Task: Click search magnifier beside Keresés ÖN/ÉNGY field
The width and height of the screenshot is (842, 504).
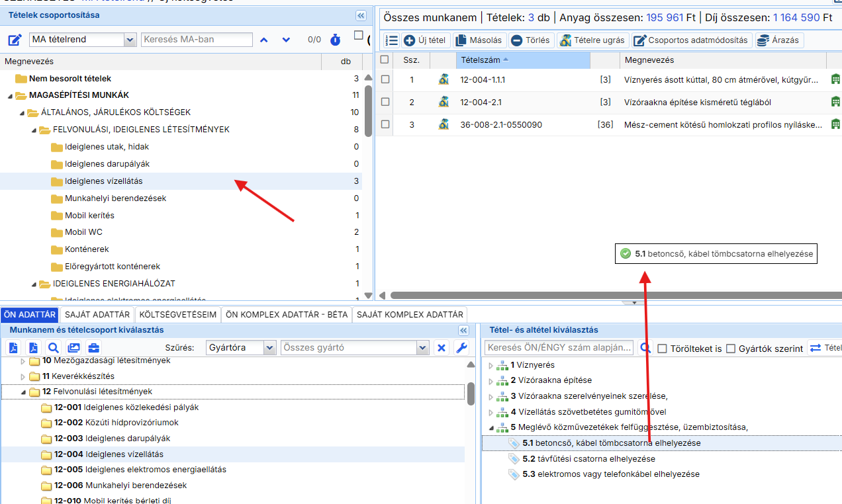Action: click(644, 348)
